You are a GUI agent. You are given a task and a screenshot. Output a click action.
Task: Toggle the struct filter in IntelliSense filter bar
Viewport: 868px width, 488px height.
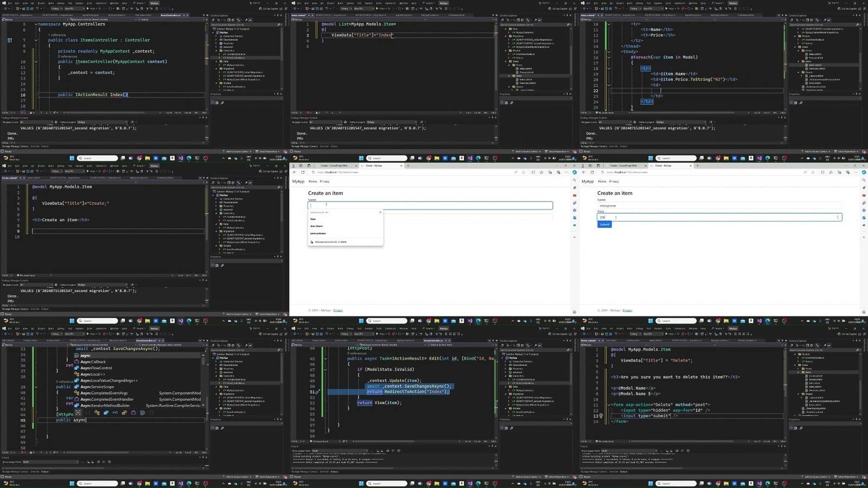click(106, 413)
